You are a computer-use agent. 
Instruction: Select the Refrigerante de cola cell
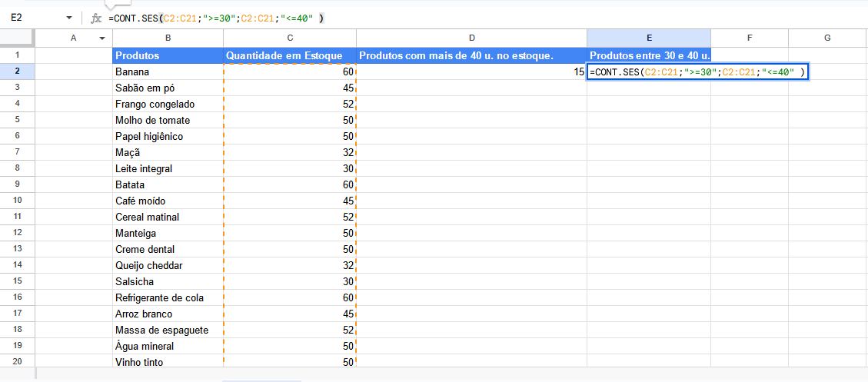pyautogui.click(x=168, y=298)
